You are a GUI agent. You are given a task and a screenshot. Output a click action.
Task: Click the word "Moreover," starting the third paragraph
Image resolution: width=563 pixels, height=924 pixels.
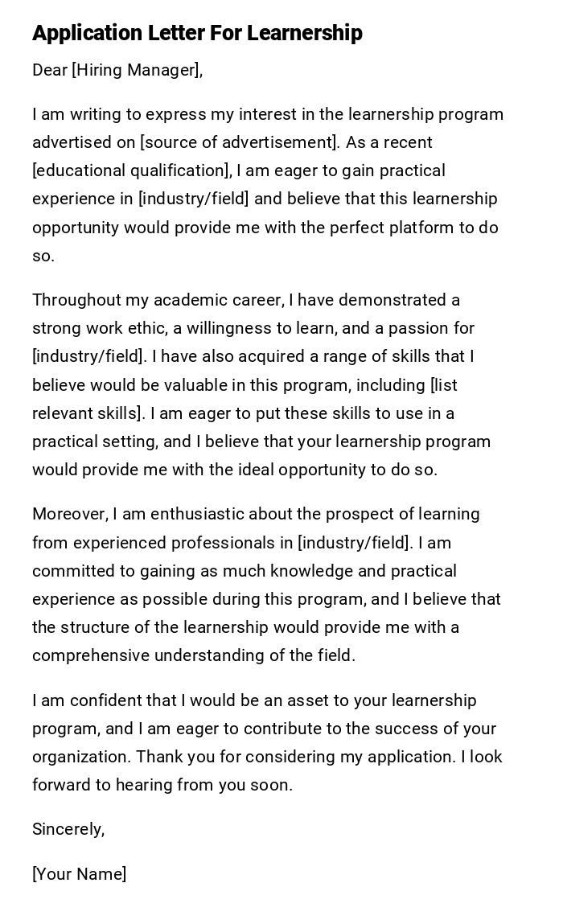(x=70, y=514)
